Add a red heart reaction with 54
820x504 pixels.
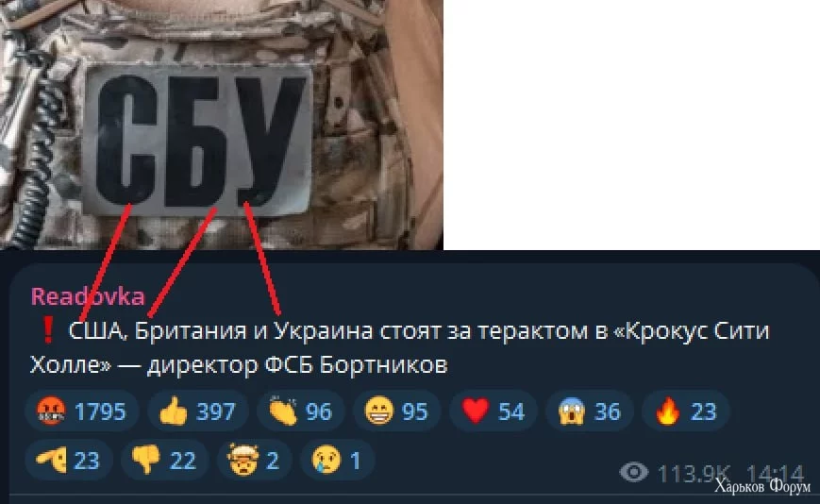pos(493,411)
